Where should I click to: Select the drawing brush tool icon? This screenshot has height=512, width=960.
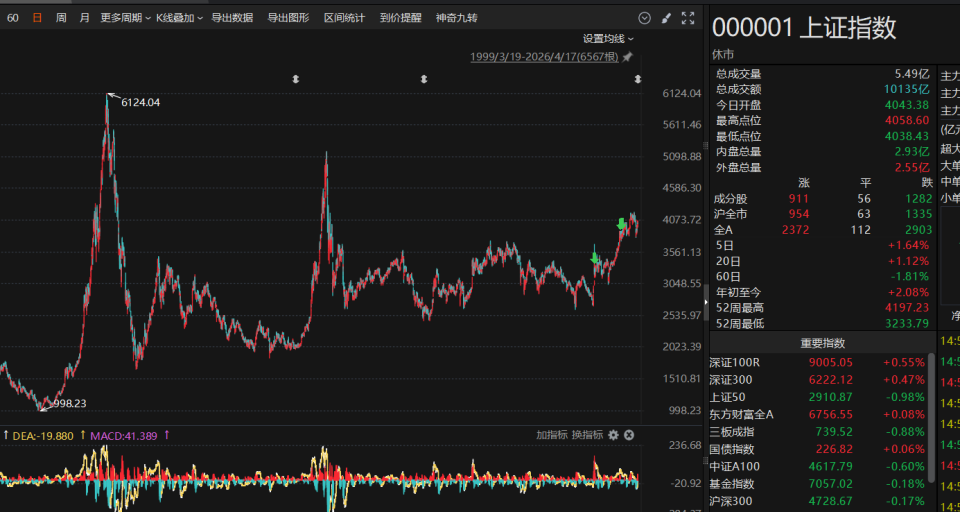click(666, 18)
